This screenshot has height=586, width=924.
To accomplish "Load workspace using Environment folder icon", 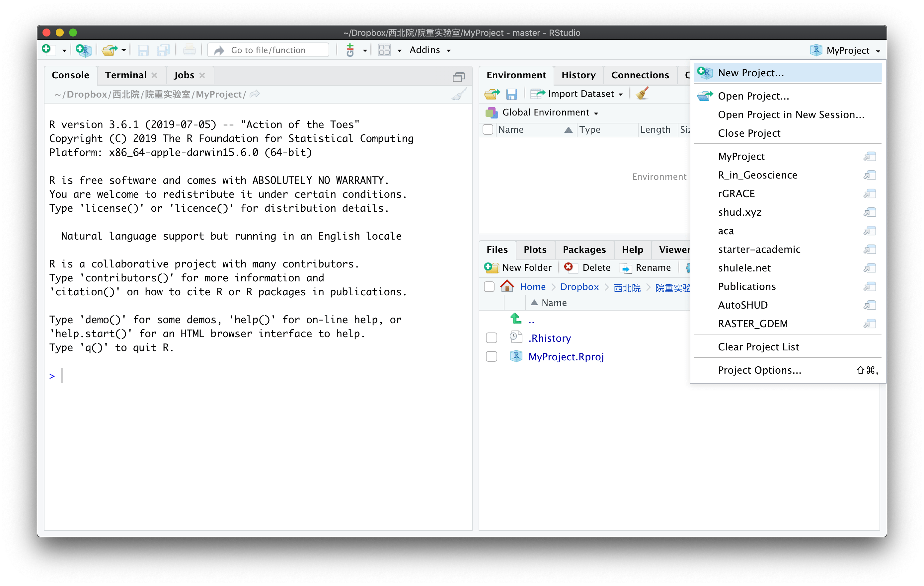I will [492, 94].
